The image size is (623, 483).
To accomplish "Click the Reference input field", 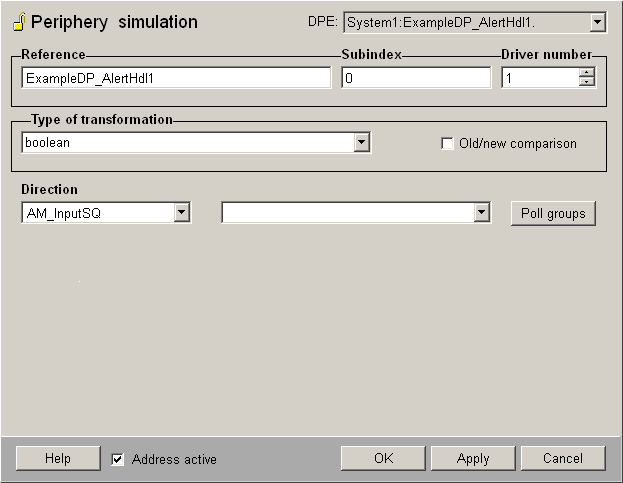I will (175, 78).
